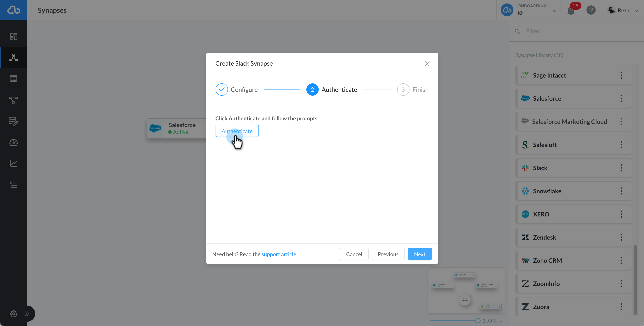
Task: Select the Salesloft synapse card
Action: tap(573, 145)
